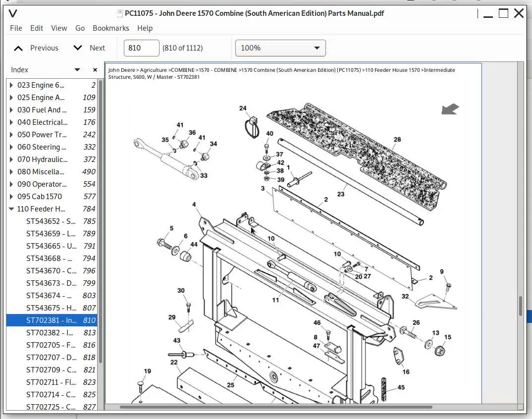Screen dimensions: 532x419
Task: Expand the 030 Fuel And index entry
Action: 11,109
